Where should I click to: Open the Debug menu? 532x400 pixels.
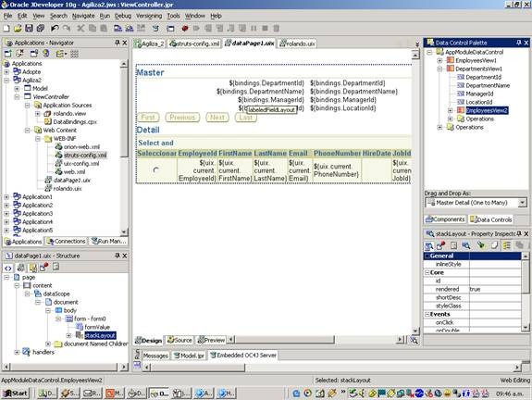point(123,16)
